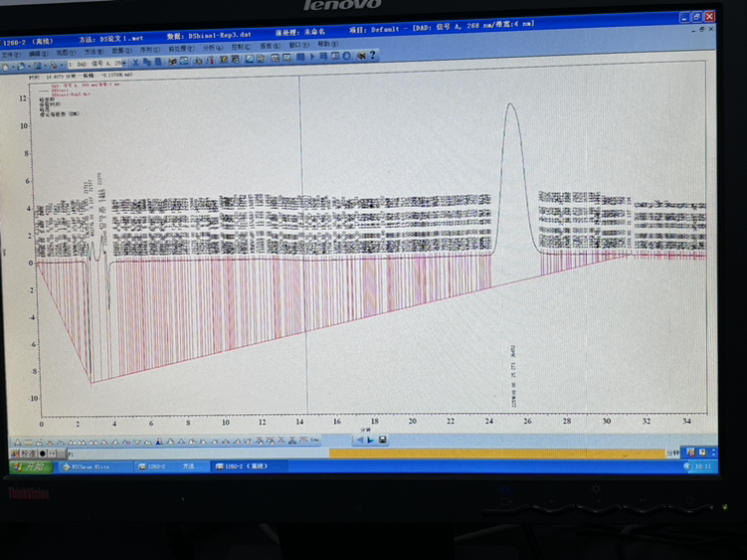747x560 pixels.
Task: Click the Open folder toolbar icon
Action: tap(19, 63)
